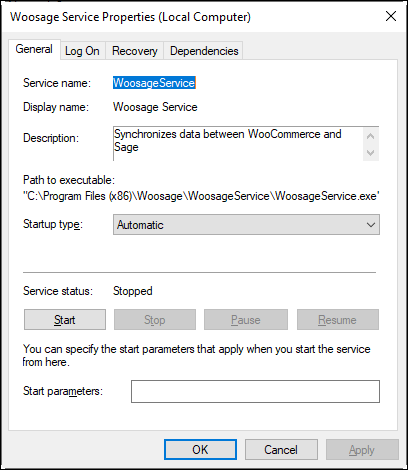Image resolution: width=408 pixels, height=470 pixels.
Task: Open the Startup type dropdown
Action: click(x=246, y=225)
